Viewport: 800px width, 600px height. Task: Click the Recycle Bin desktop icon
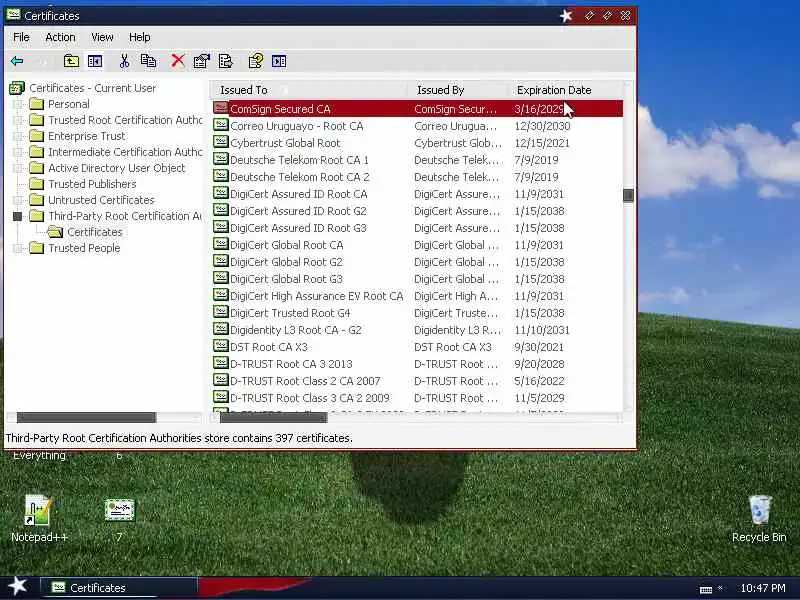point(759,510)
